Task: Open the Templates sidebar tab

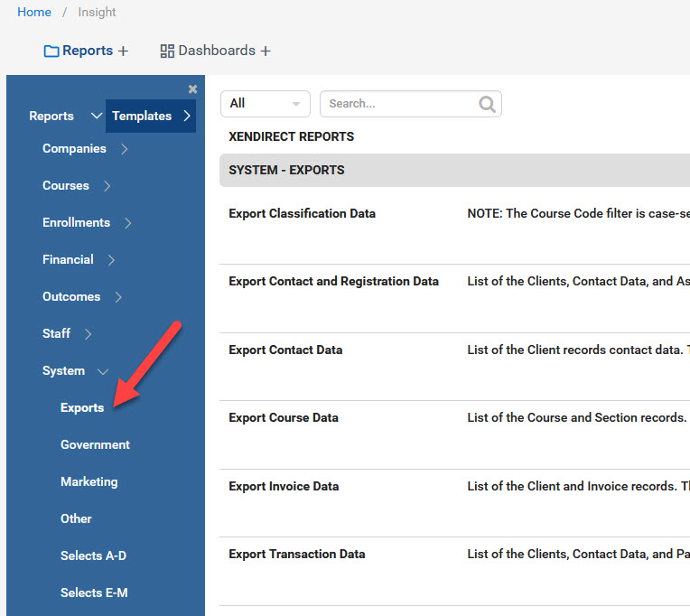Action: (x=150, y=117)
